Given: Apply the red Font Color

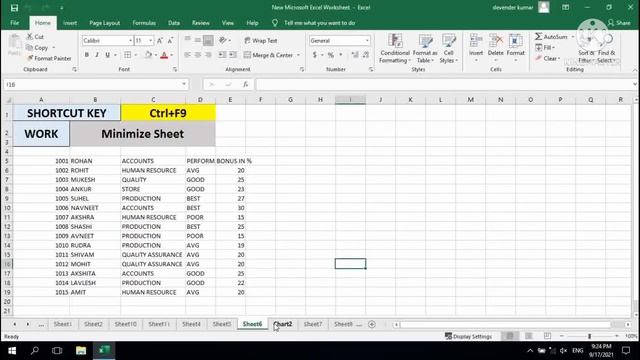Looking at the screenshot, I should click(x=164, y=55).
